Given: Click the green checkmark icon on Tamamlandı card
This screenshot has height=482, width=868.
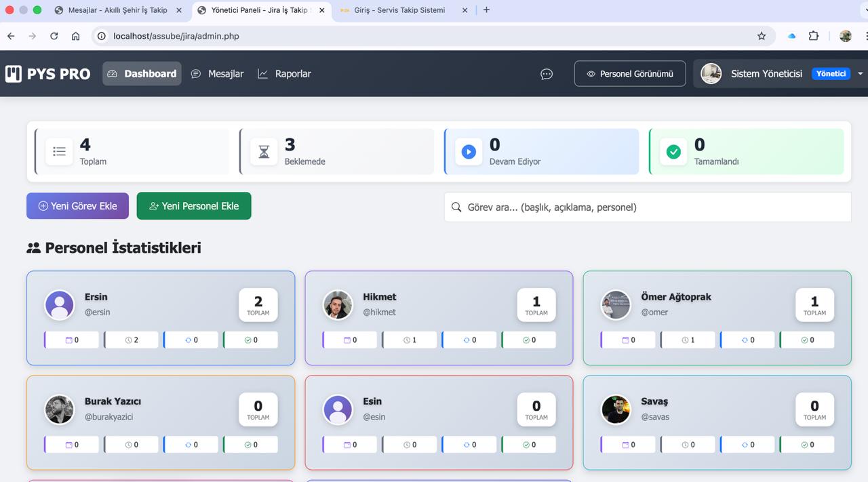Looking at the screenshot, I should 673,151.
